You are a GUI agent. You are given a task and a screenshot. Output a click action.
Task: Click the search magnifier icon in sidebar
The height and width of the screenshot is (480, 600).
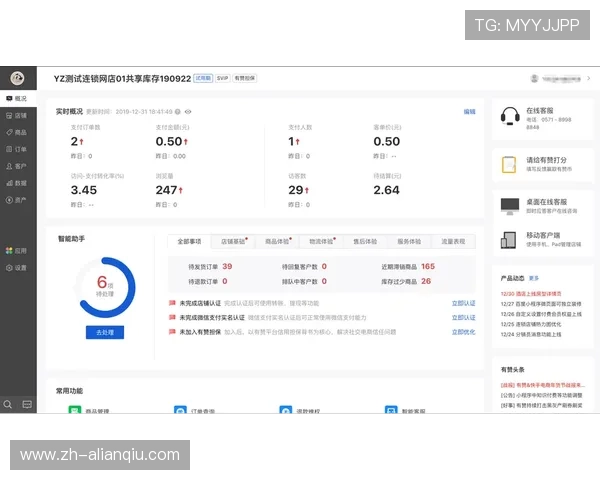(x=8, y=404)
